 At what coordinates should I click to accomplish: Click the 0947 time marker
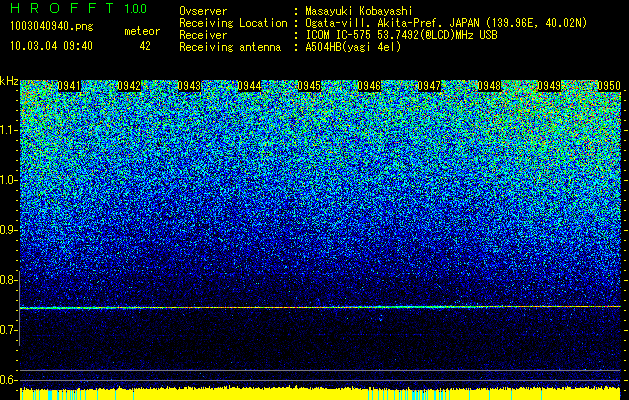(x=429, y=86)
